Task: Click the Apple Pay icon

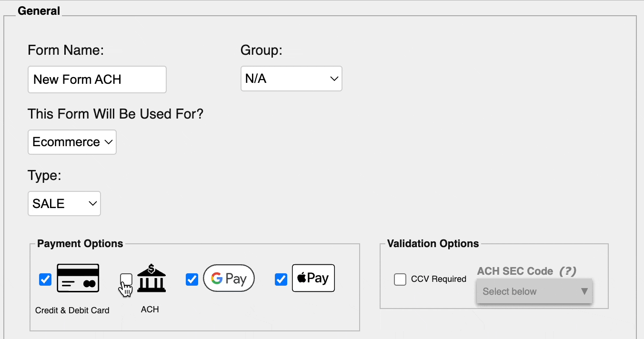Action: pyautogui.click(x=313, y=278)
